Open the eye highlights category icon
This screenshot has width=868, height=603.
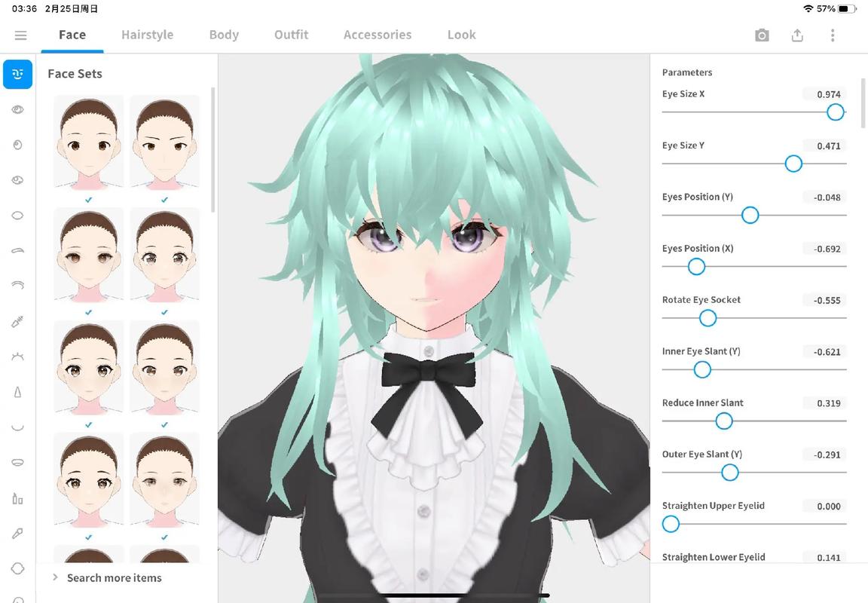point(18,180)
